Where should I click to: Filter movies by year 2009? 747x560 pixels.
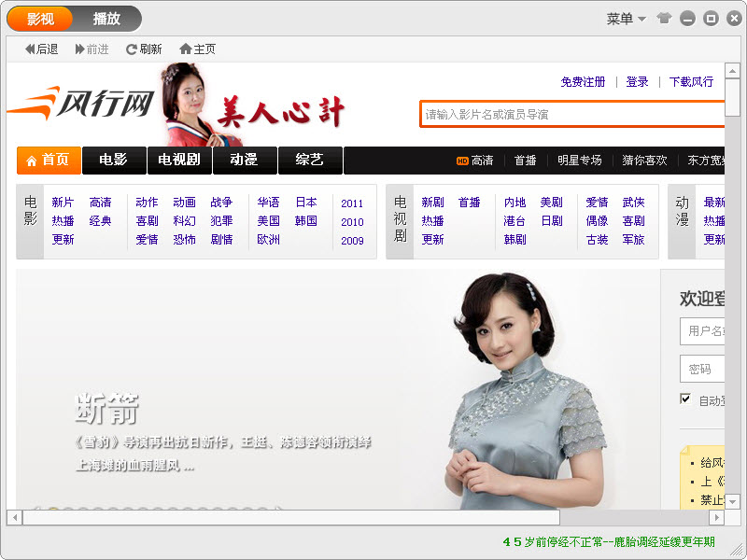(x=352, y=241)
